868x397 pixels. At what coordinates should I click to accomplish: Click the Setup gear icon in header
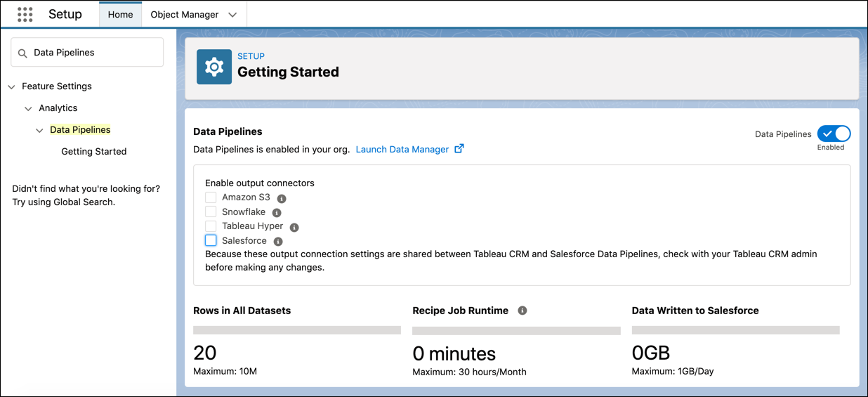pos(214,67)
